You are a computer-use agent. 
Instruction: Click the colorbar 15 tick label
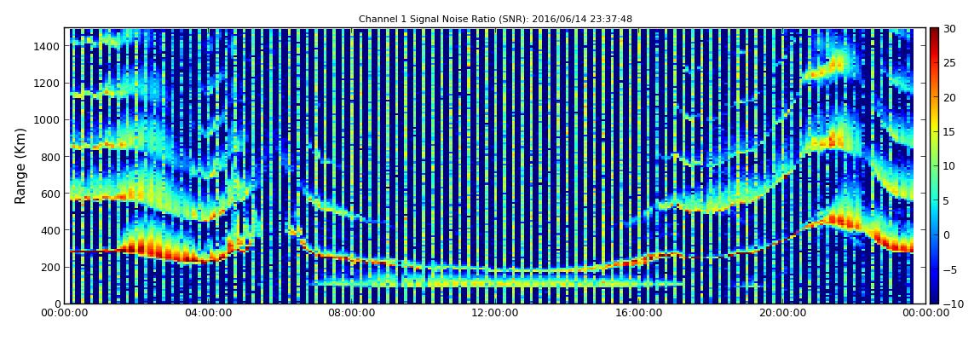949,132
